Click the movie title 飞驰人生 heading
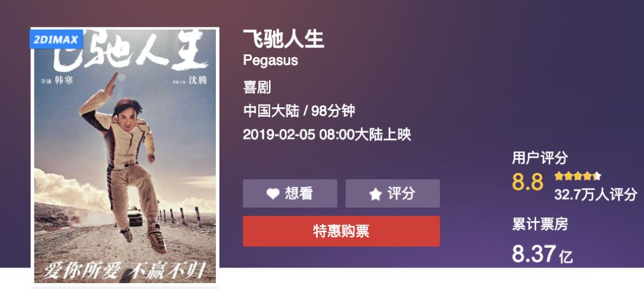This screenshot has height=289, width=644. 284,39
